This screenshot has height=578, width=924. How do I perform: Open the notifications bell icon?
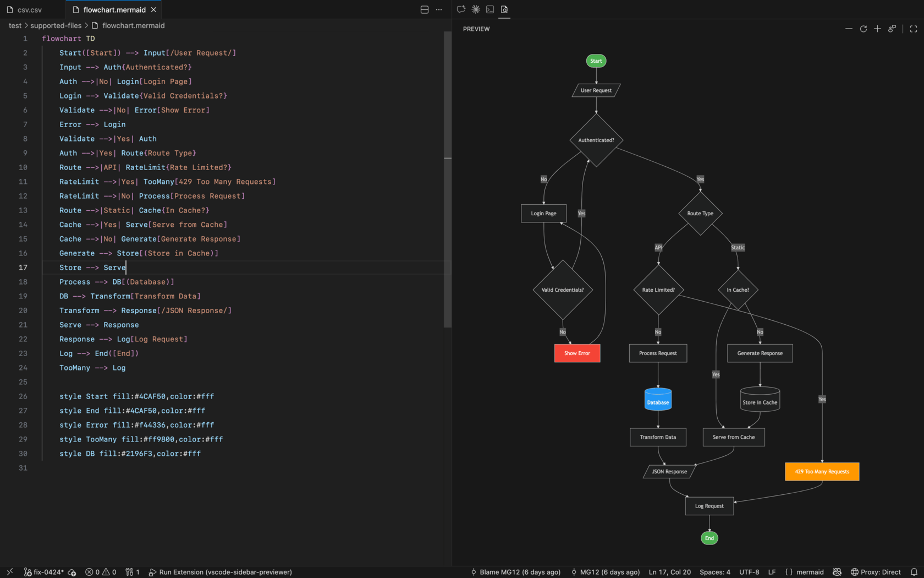coord(914,572)
